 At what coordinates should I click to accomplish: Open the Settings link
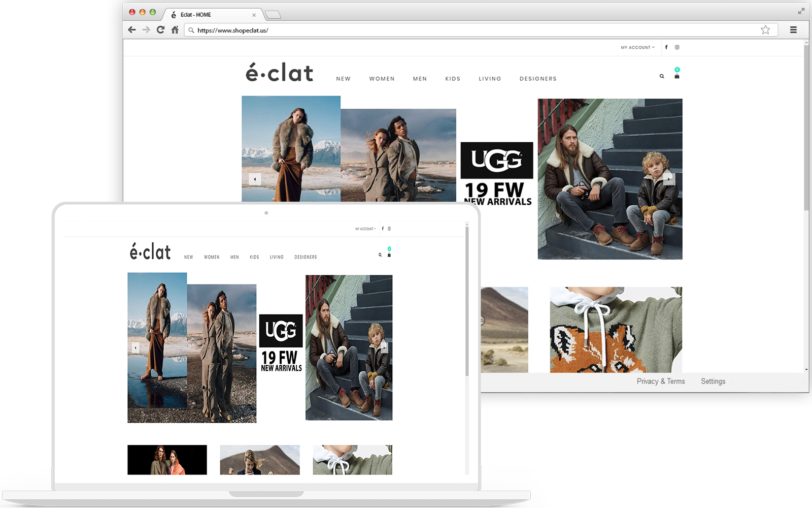point(713,382)
